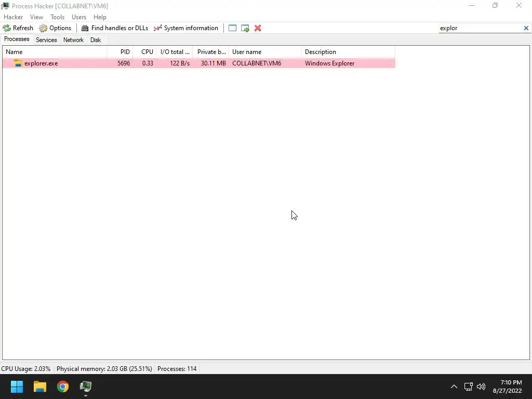Screen dimensions: 532x399
Task: Switch to the Network tab
Action: [x=73, y=40]
